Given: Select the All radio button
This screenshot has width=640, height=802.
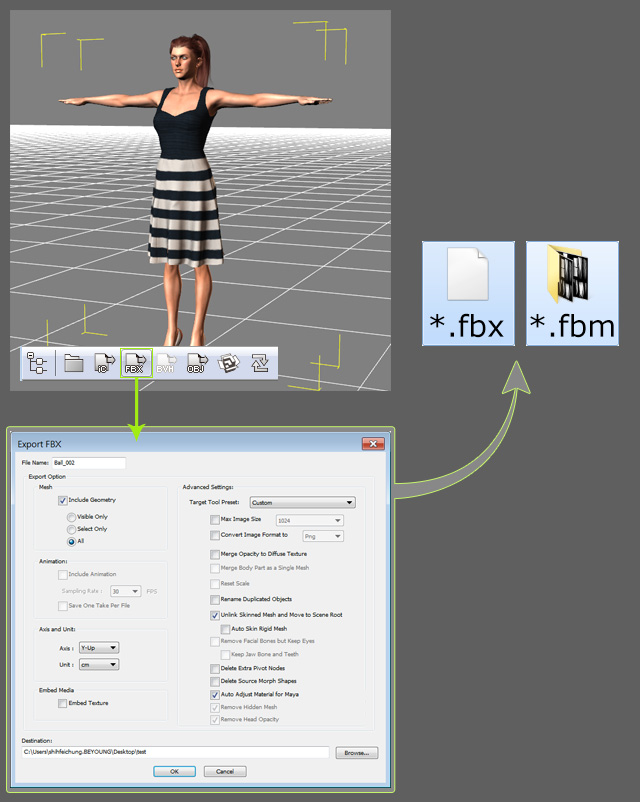Looking at the screenshot, I should pos(71,542).
